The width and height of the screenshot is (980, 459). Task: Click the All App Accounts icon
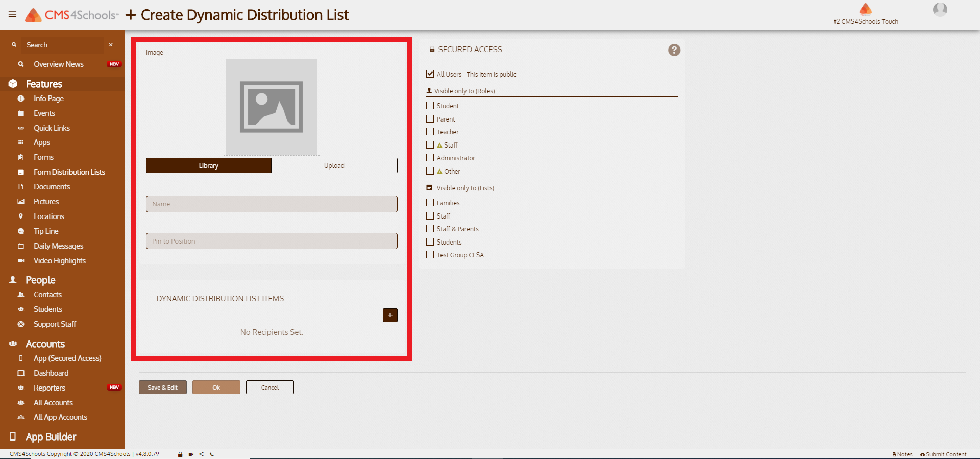tap(21, 417)
